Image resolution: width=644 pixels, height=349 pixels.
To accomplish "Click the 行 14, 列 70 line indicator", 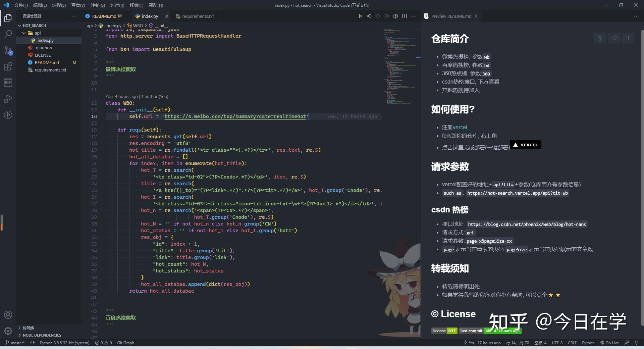I will 517,343.
